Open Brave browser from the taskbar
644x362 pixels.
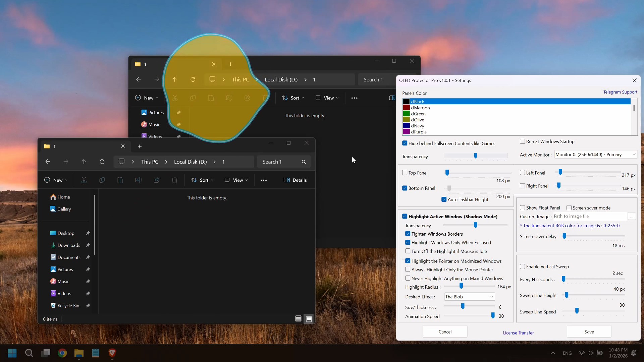tap(112, 353)
